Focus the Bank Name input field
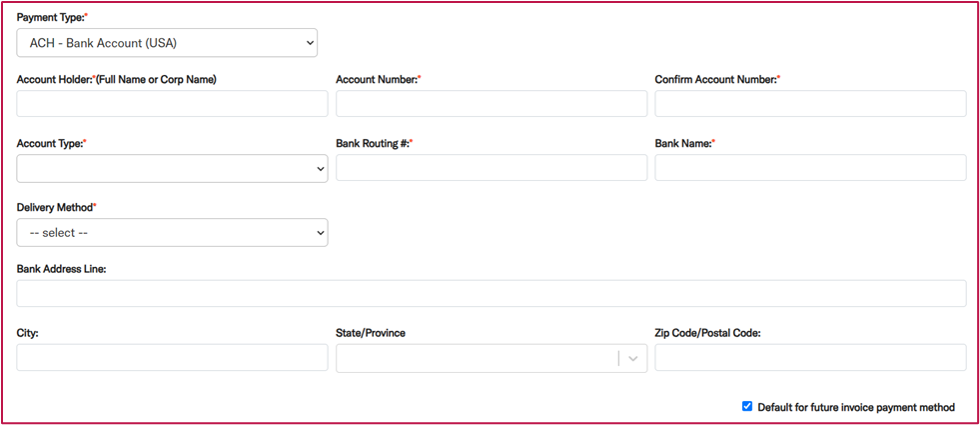 810,168
